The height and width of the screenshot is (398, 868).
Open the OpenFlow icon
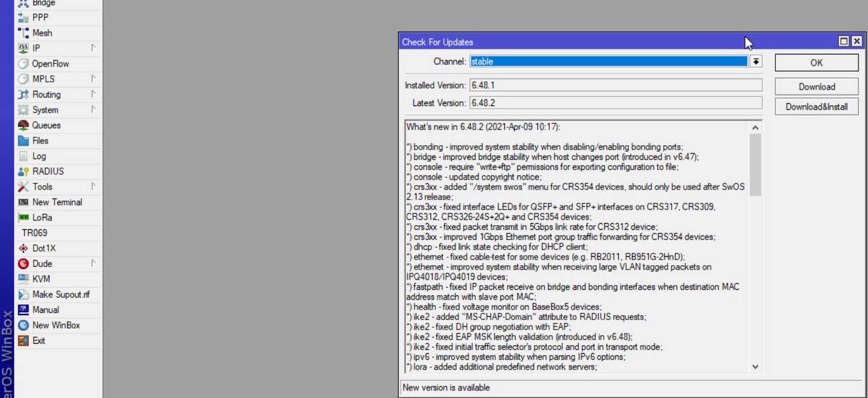point(23,64)
